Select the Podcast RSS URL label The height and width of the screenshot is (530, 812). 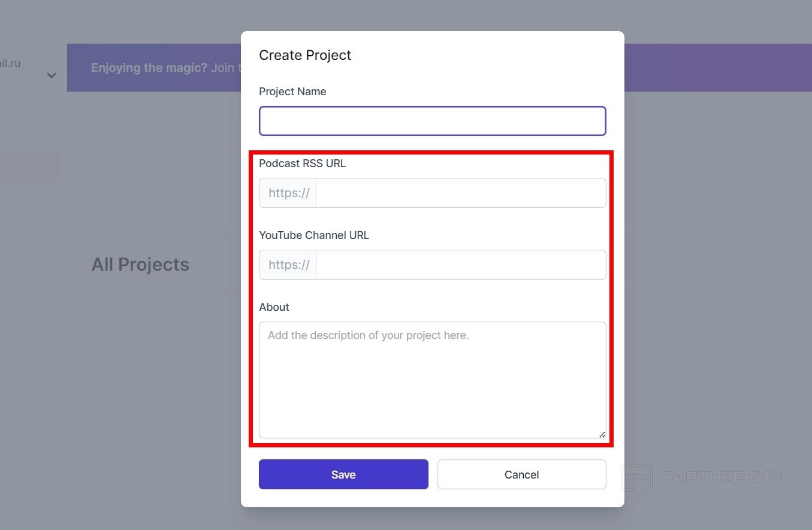[302, 163]
